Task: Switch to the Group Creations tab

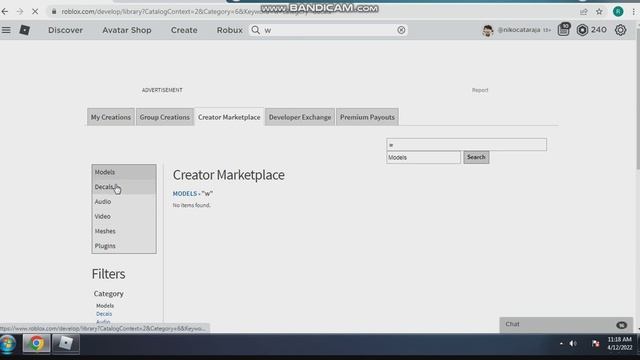Action: click(x=164, y=117)
